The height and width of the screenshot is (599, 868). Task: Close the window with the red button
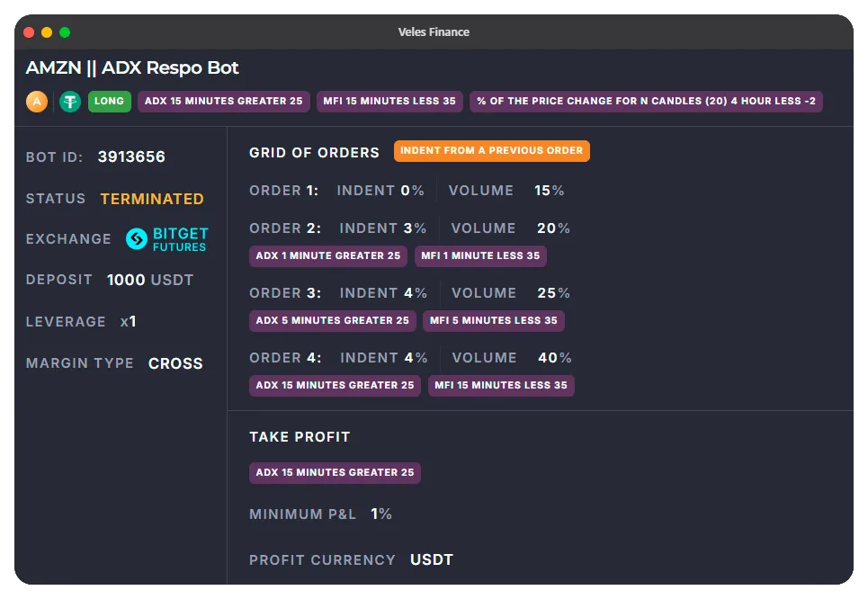click(29, 32)
